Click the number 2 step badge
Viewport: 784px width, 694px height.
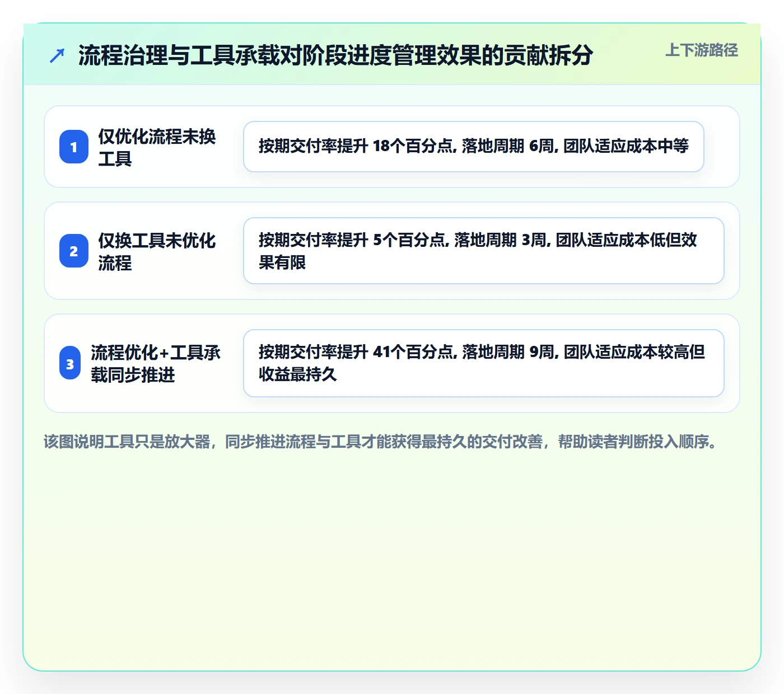point(74,251)
